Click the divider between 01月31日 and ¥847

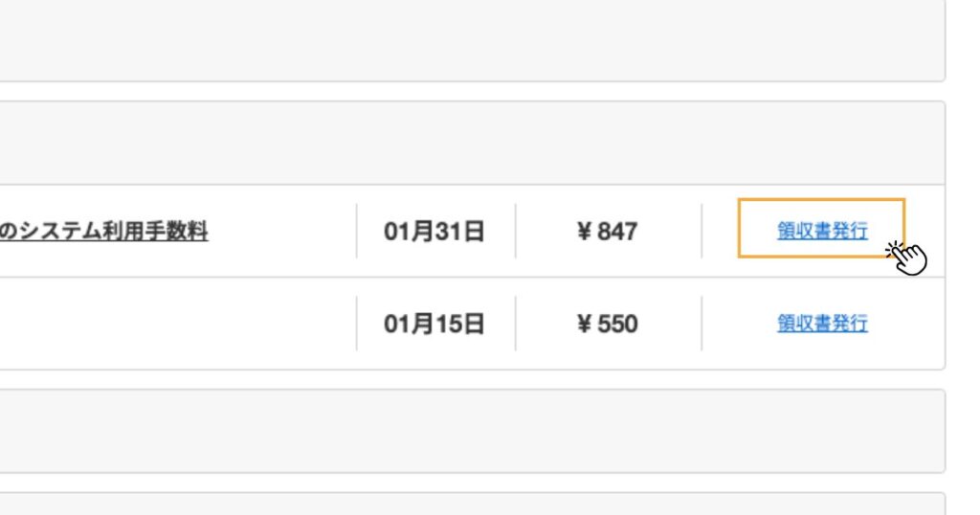516,231
